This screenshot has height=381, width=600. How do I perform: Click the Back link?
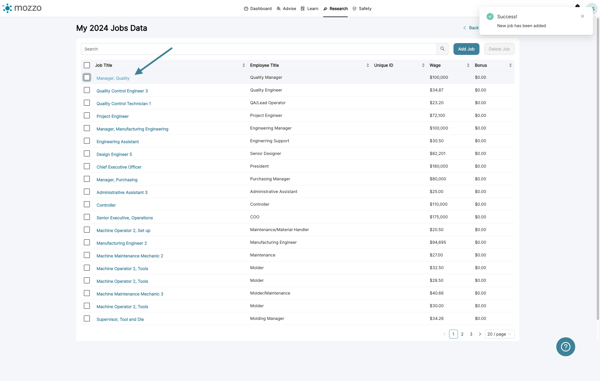coord(471,28)
